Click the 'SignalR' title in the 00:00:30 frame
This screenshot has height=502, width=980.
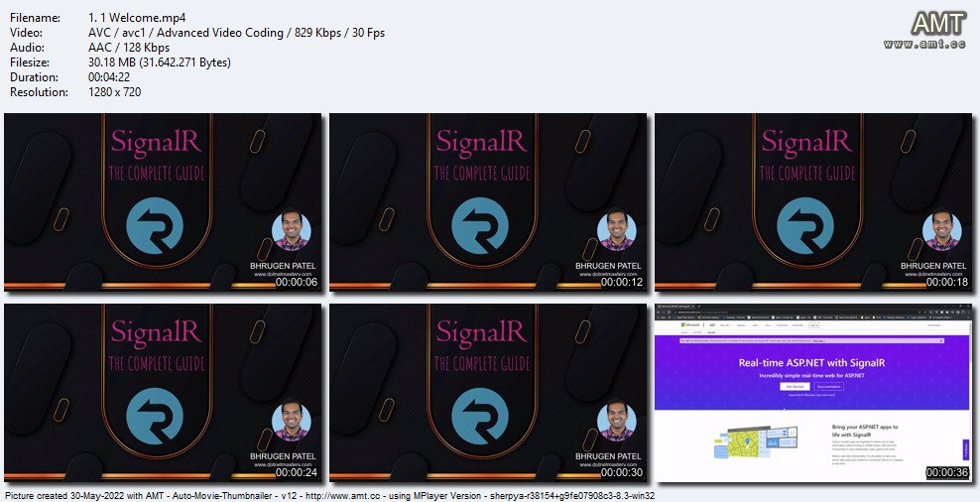coord(482,332)
